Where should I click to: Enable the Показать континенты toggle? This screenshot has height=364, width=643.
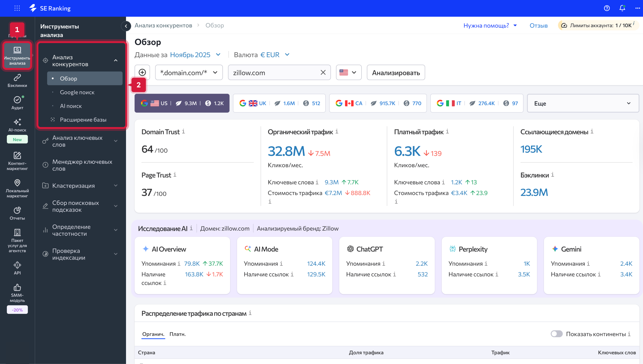click(x=556, y=334)
